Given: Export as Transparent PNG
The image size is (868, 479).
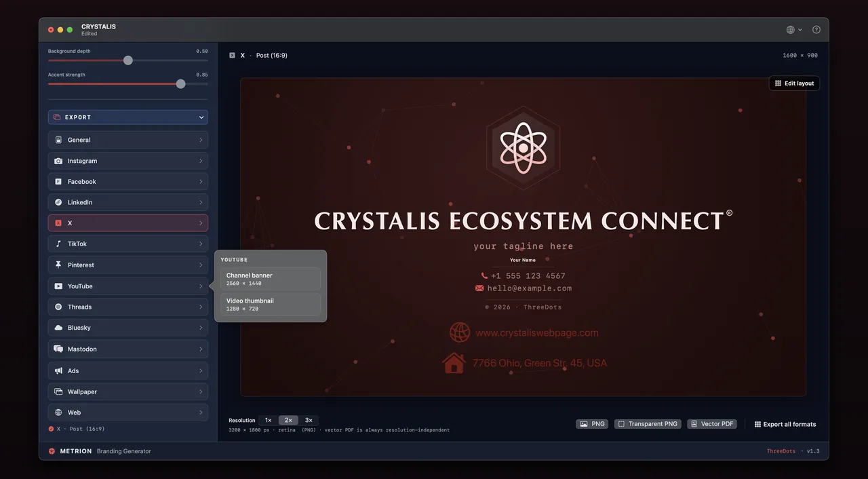Looking at the screenshot, I should pos(647,424).
